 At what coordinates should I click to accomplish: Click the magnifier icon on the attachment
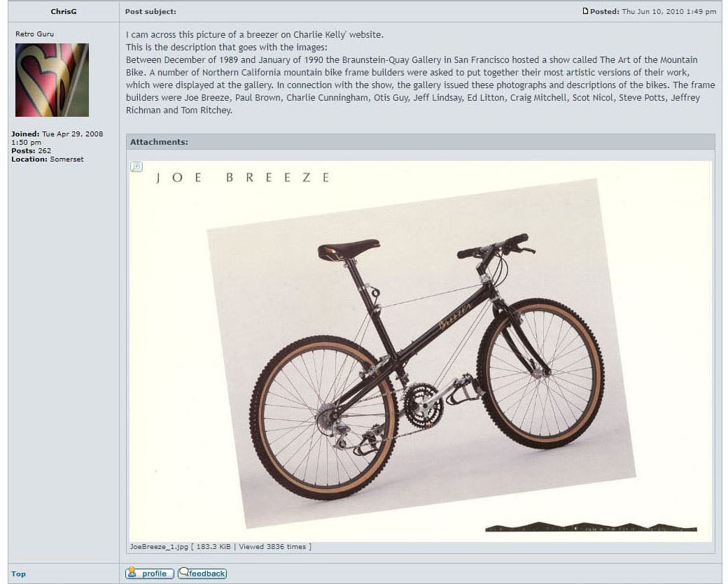coord(136,167)
